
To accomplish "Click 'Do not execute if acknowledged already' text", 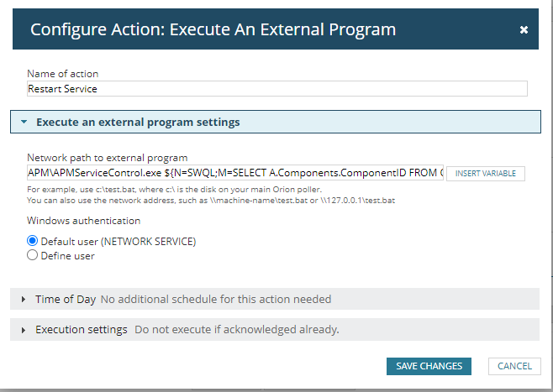I will pos(236,331).
